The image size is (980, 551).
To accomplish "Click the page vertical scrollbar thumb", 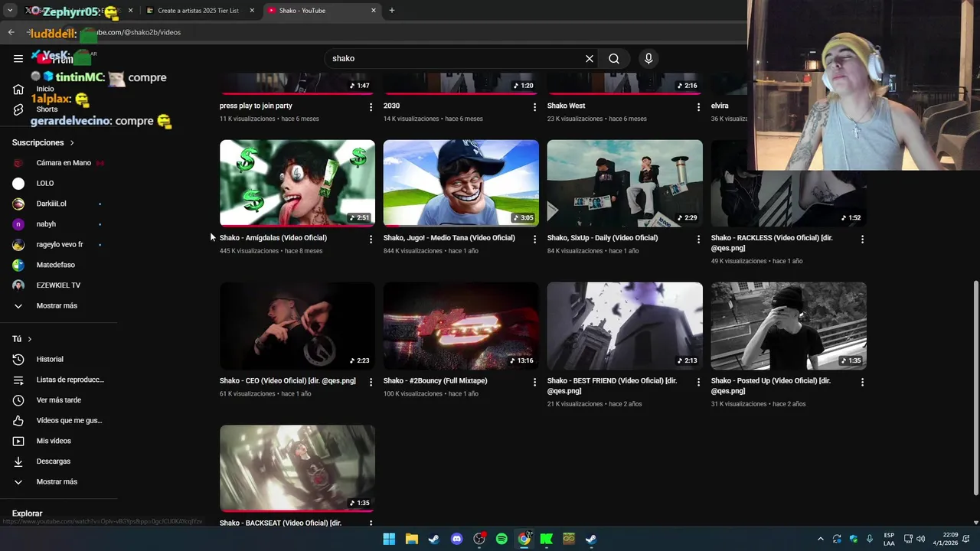I will [975, 388].
